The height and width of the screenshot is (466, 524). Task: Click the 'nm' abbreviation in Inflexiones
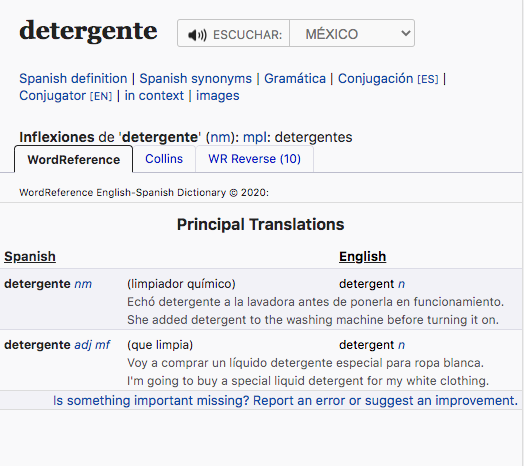tap(221, 137)
